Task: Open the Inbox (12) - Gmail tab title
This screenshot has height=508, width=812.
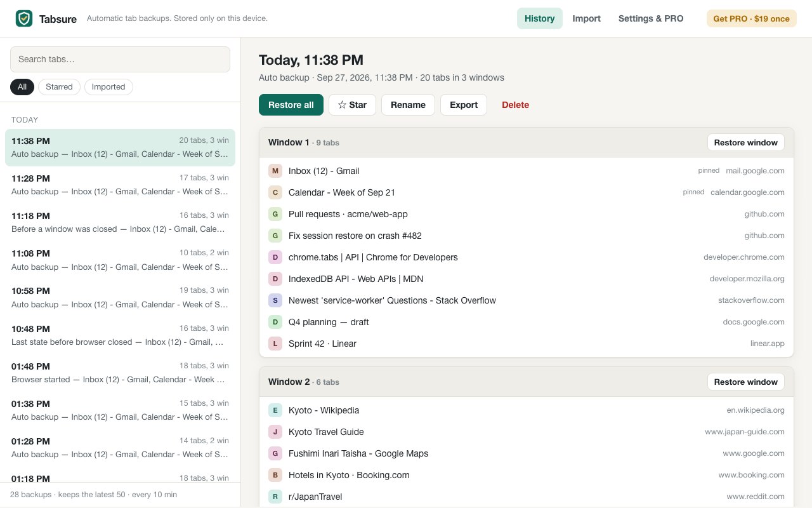Action: coord(324,171)
